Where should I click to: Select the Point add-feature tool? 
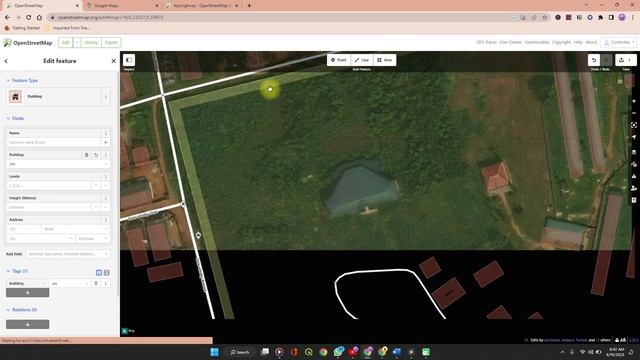click(338, 60)
